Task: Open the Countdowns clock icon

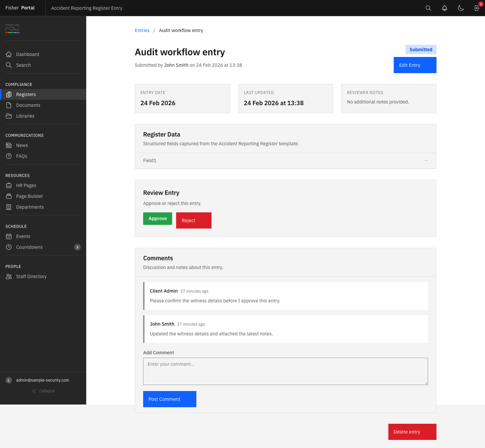Action: 9,247
